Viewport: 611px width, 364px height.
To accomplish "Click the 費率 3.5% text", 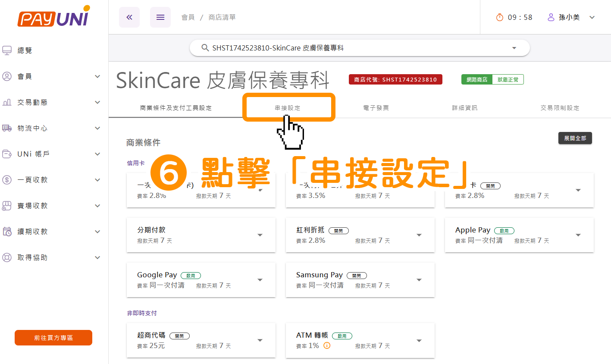I will point(311,196).
